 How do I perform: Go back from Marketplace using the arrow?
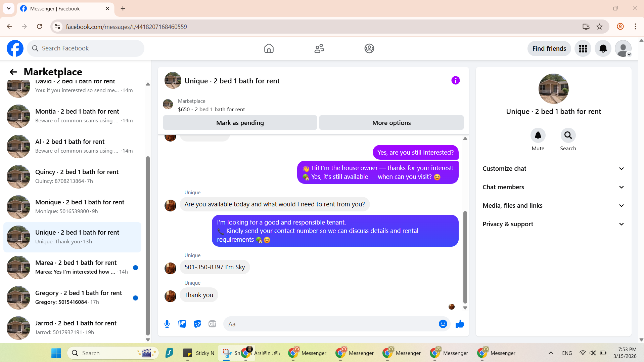(13, 72)
